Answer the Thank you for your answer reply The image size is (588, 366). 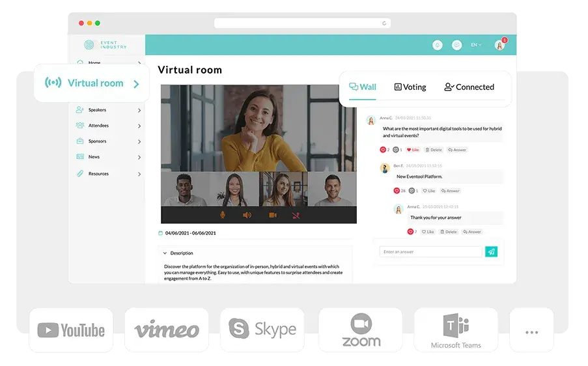472,232
